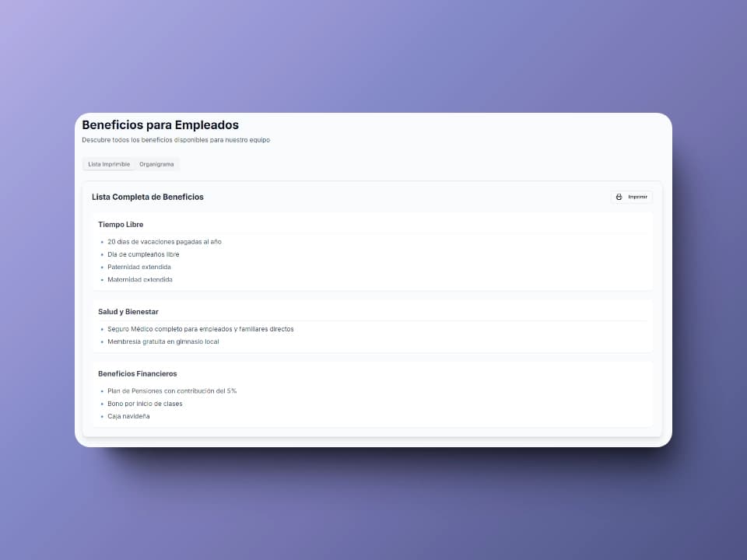Click the 20 días de vacaciones pagadas item

coord(164,242)
